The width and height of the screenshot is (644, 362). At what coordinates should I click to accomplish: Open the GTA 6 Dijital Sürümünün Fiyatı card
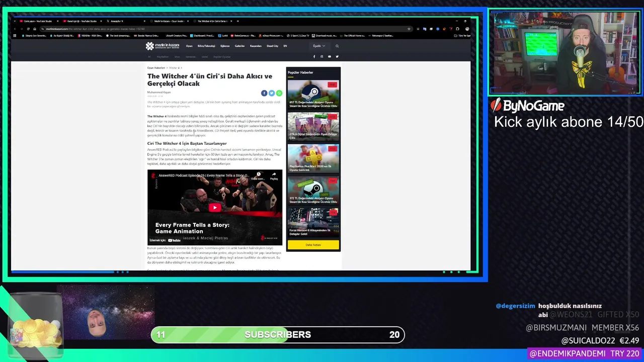pyautogui.click(x=313, y=126)
